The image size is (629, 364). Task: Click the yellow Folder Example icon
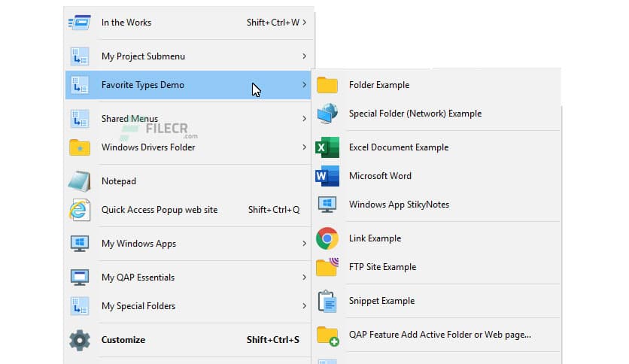coord(327,85)
